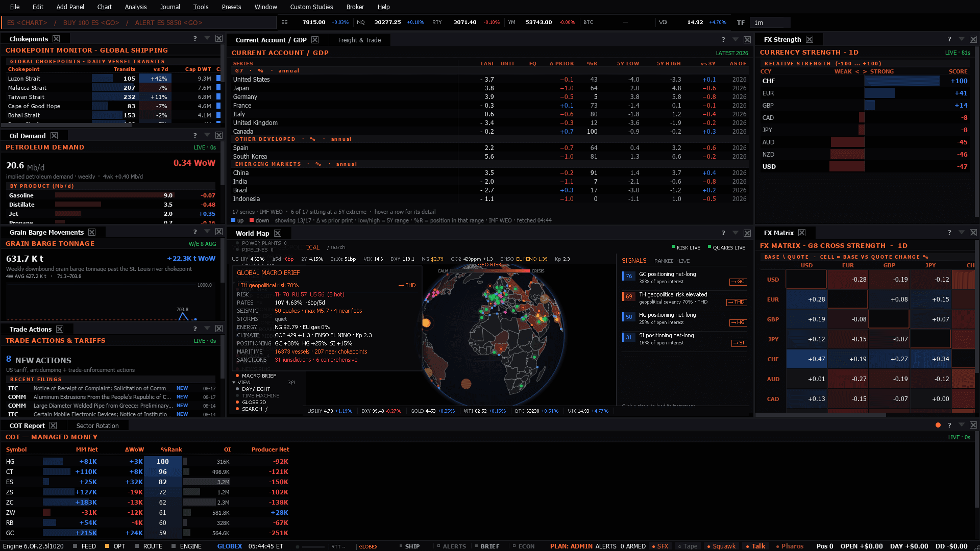980x551 pixels.
Task: Close the Oil Demand tab via its X icon
Action: (54, 136)
